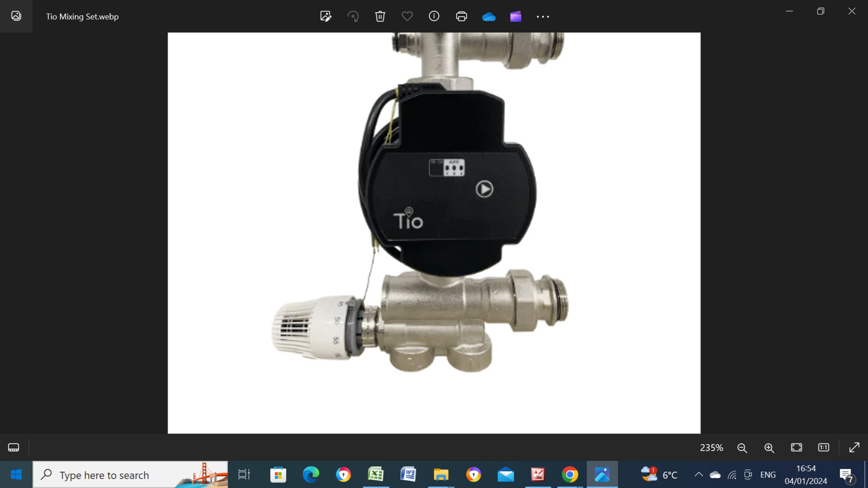Click the 235% zoom level indicator
The height and width of the screenshot is (488, 868).
tap(711, 447)
